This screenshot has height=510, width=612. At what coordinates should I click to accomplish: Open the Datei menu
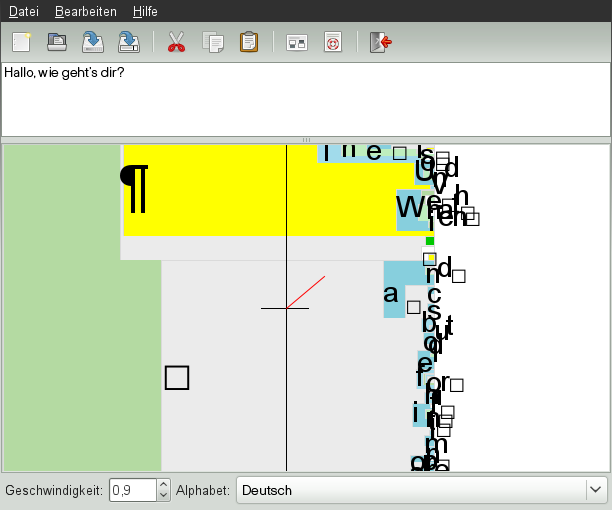24,11
